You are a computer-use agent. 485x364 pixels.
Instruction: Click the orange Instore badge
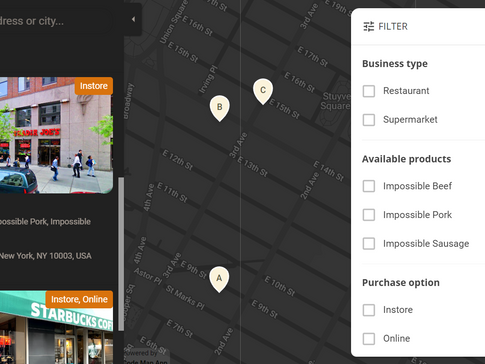pyautogui.click(x=94, y=86)
